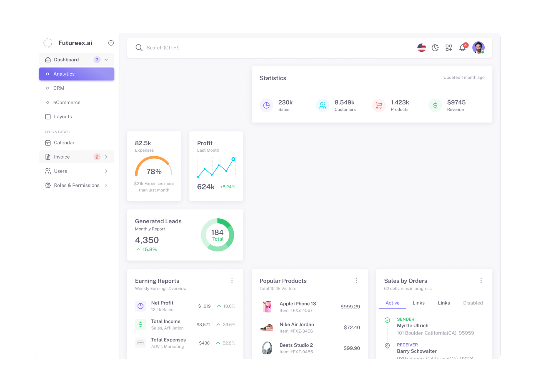
Task: Click the Total Income $3,571 amount
Action: point(203,324)
